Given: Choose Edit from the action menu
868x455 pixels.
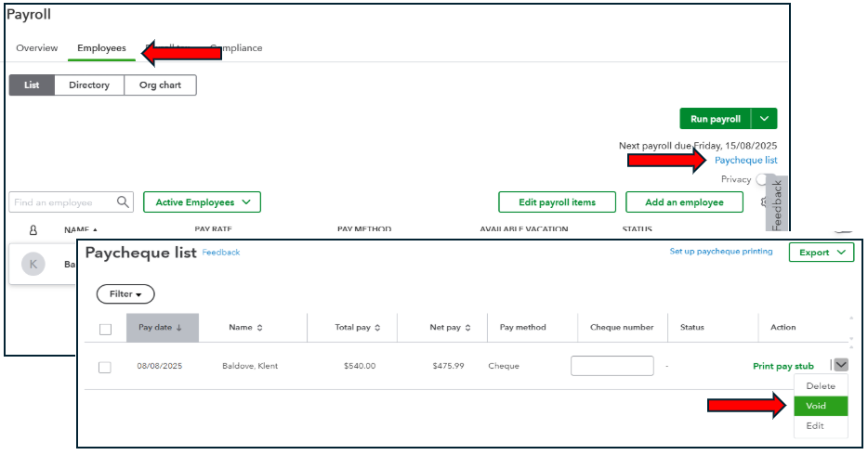Looking at the screenshot, I should pos(821,425).
